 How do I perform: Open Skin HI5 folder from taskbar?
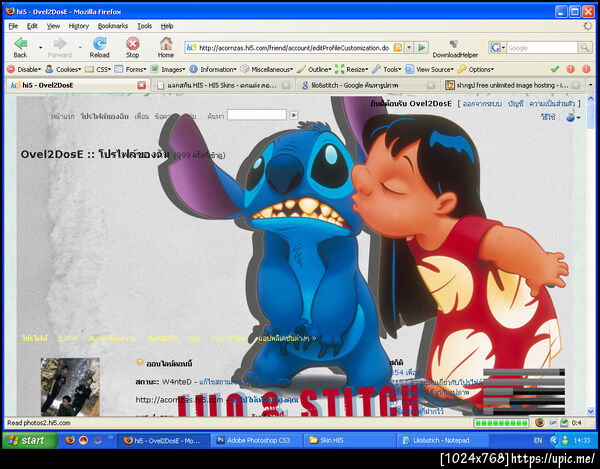point(350,440)
